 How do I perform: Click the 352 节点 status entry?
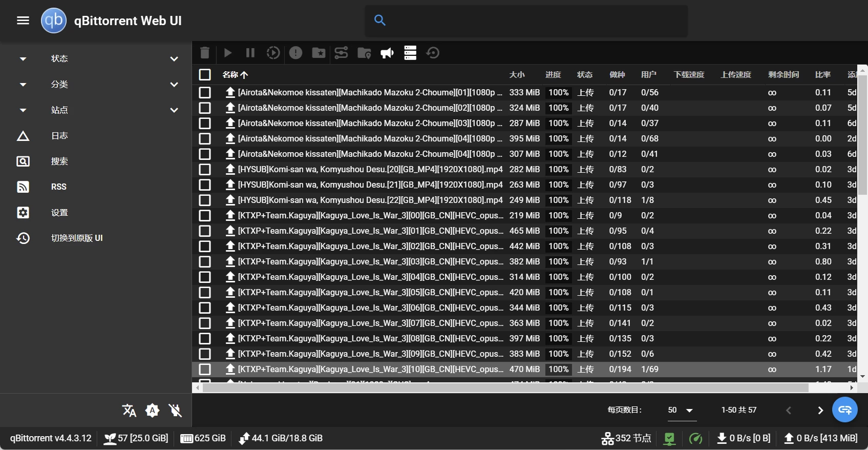pos(626,438)
